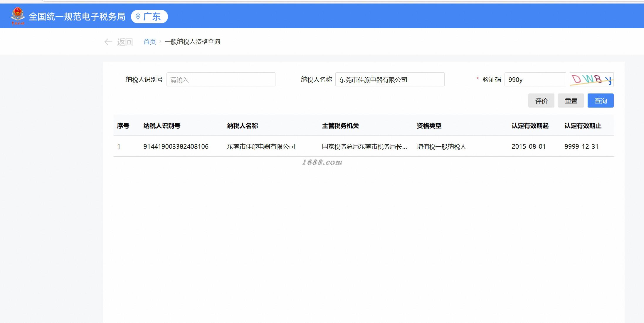Click the 资格类型 column header
Screen dimensions: 644x323
pos(429,126)
